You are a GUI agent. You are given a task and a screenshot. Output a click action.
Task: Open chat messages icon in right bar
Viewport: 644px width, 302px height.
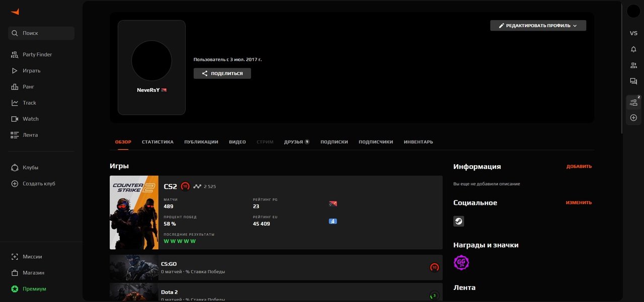pos(633,81)
